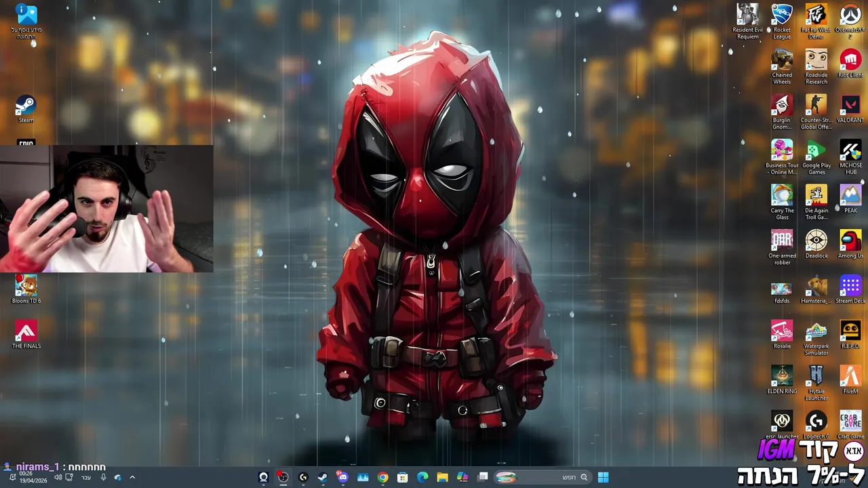868x488 pixels.
Task: Switch the Hebrew input language indicator
Action: coord(86,477)
